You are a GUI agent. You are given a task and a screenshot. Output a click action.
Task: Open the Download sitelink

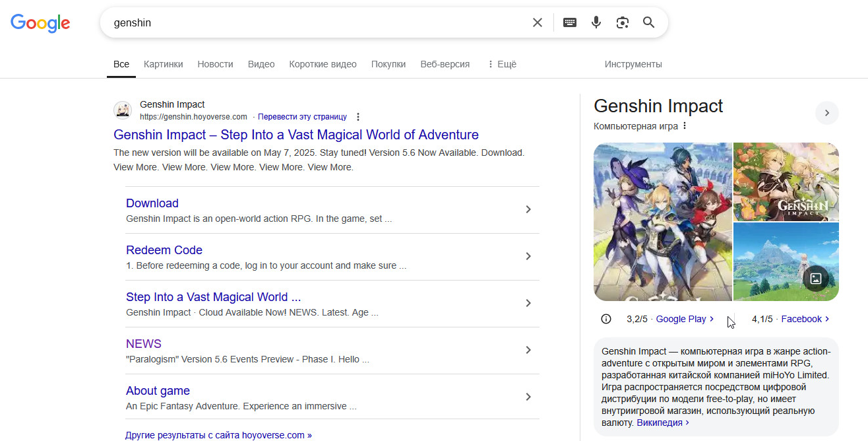point(152,203)
